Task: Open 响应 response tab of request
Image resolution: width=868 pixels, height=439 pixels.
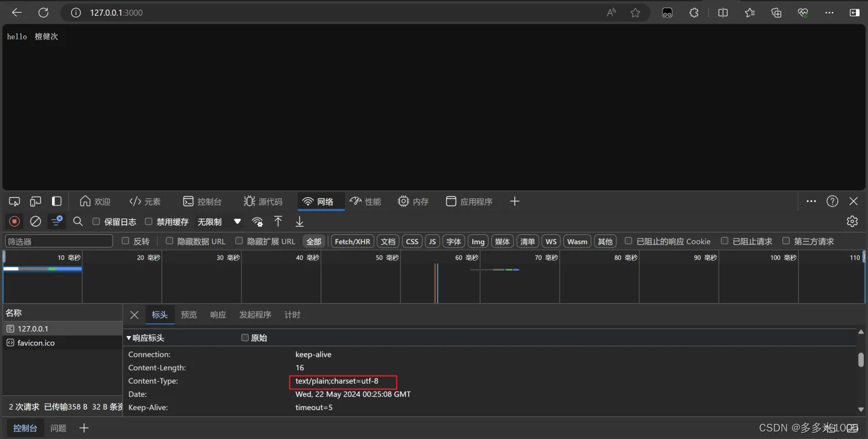Action: 218,315
